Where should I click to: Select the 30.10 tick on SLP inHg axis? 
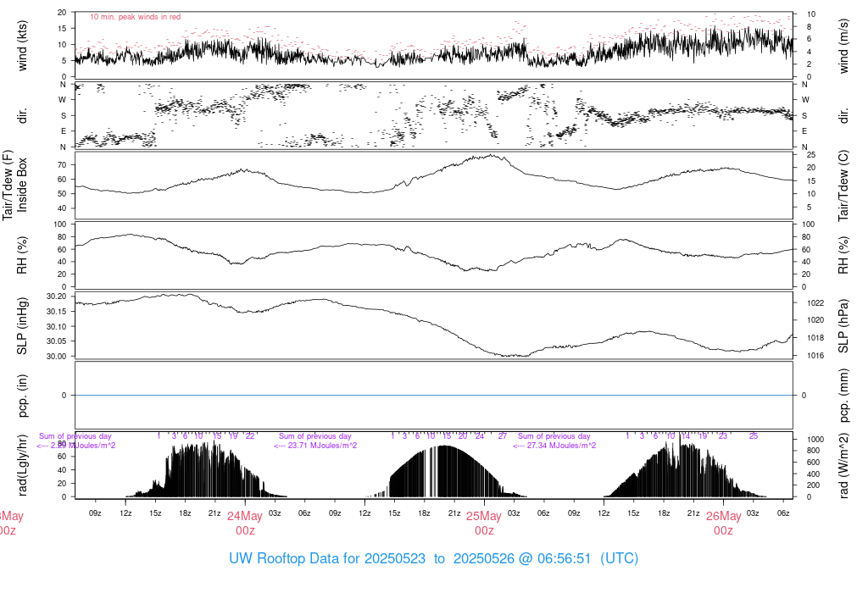tap(57, 326)
